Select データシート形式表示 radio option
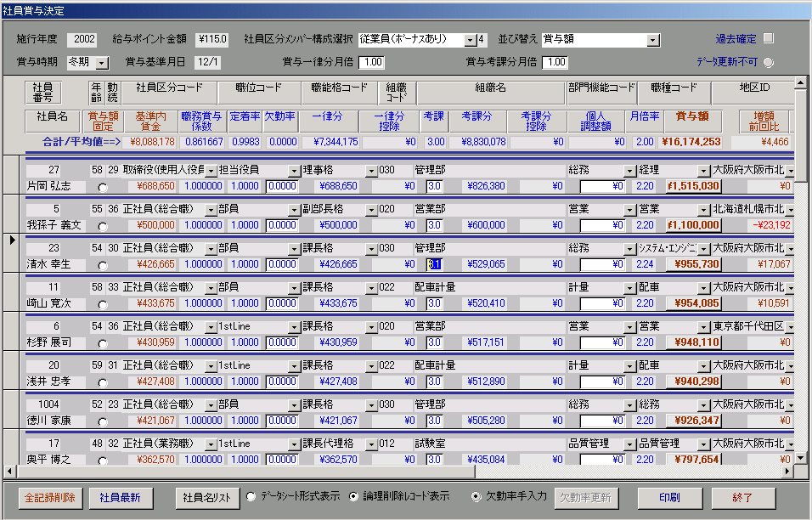812x520 pixels. click(x=251, y=497)
